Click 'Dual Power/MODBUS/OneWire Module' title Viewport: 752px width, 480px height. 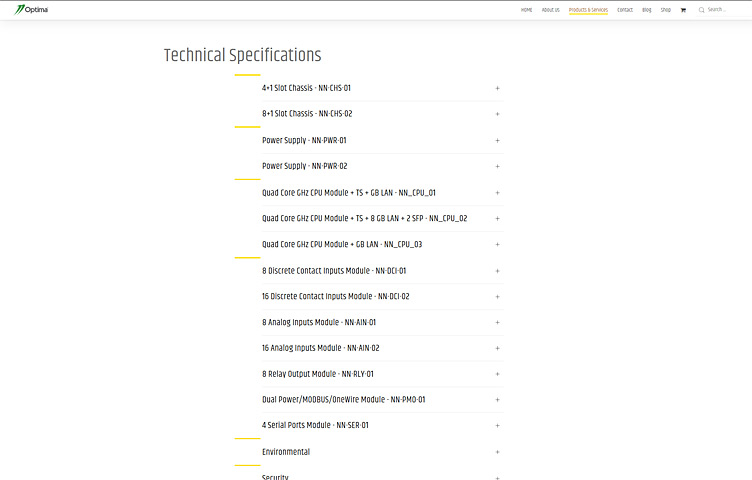tap(343, 399)
